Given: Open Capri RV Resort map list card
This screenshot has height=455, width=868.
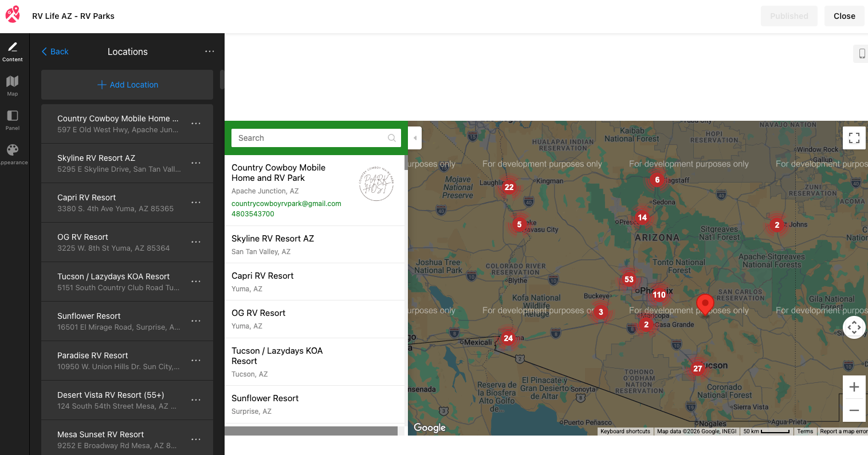Looking at the screenshot, I should pos(315,282).
